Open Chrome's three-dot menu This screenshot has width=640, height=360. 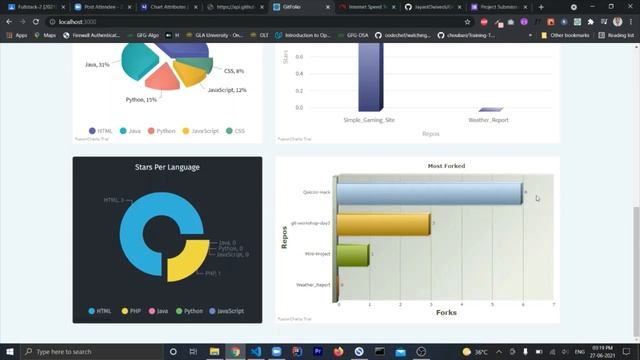click(x=631, y=22)
